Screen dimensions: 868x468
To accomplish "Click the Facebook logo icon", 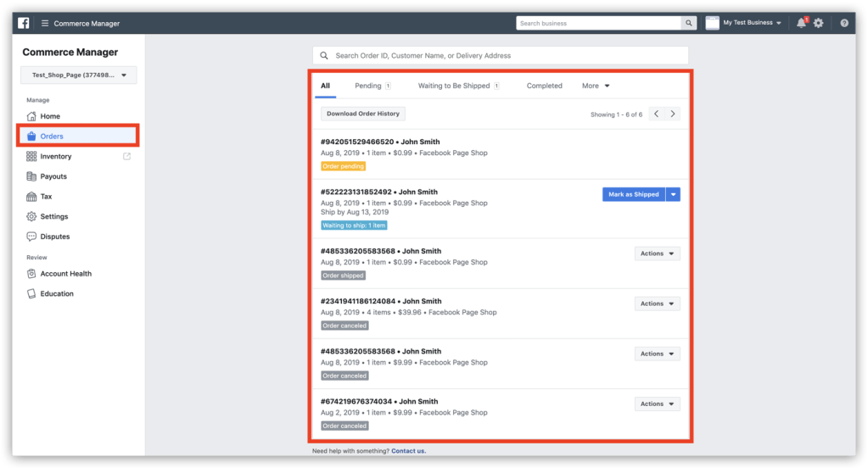I will (x=23, y=23).
